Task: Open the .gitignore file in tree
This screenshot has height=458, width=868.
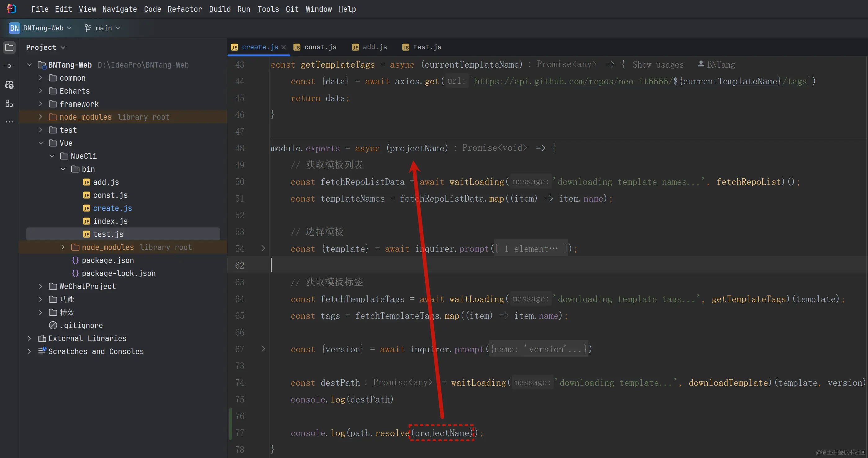Action: (x=81, y=325)
